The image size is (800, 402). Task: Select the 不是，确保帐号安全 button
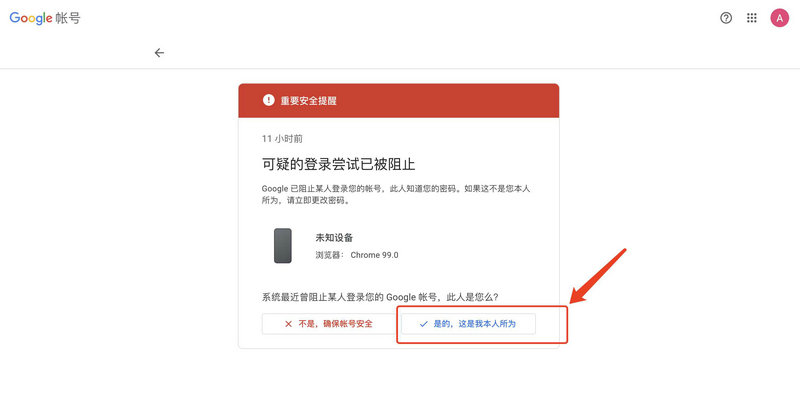pyautogui.click(x=329, y=324)
